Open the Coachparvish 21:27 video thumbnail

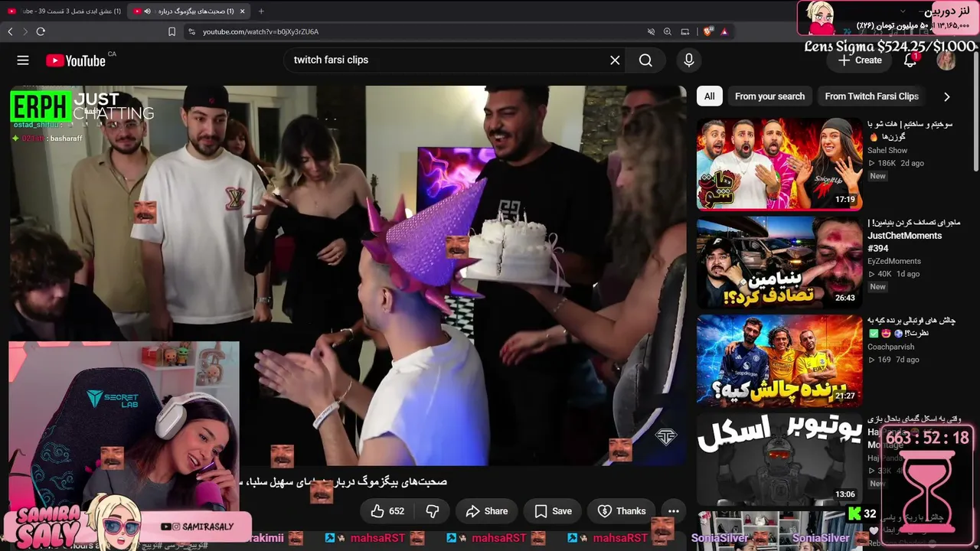click(x=779, y=360)
